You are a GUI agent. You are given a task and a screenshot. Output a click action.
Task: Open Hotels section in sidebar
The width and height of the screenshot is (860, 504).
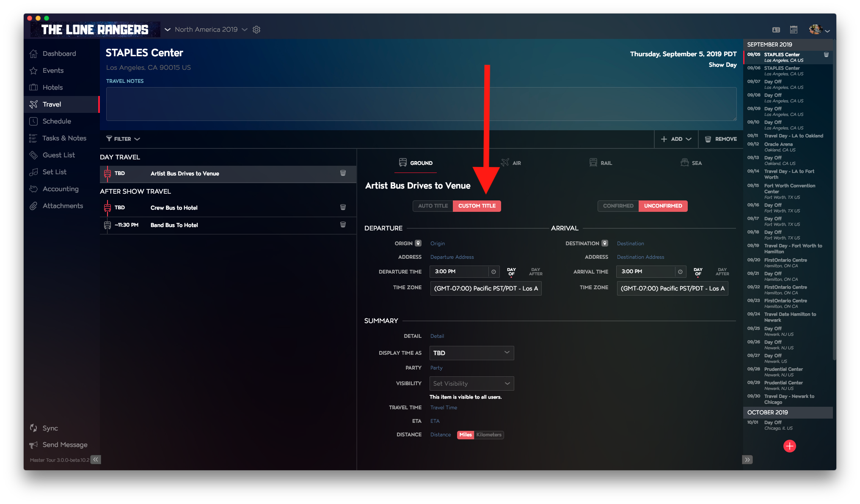[52, 88]
